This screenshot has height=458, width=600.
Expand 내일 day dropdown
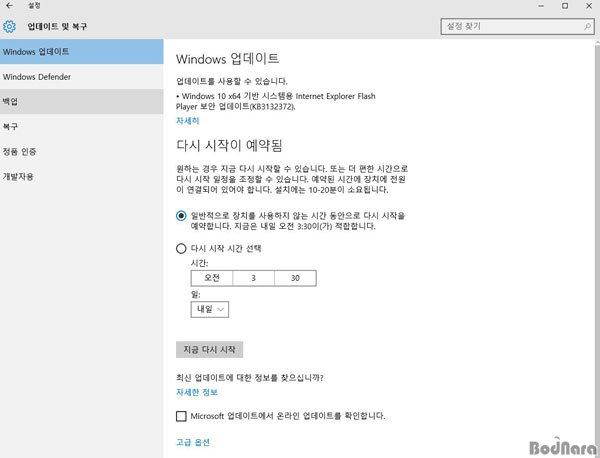pyautogui.click(x=210, y=310)
